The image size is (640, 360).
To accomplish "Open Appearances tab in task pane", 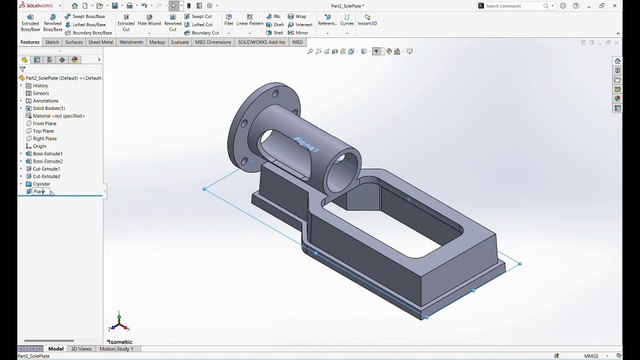I will coord(618,99).
